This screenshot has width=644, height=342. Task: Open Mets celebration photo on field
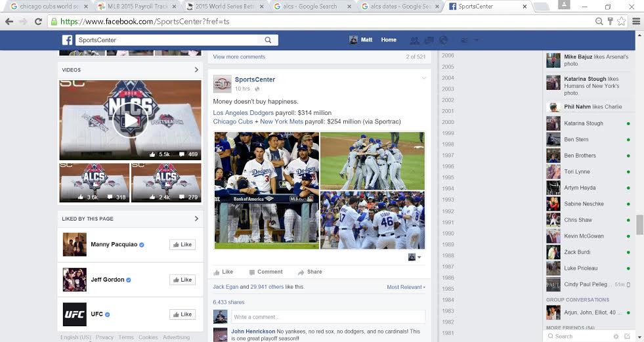(x=372, y=161)
